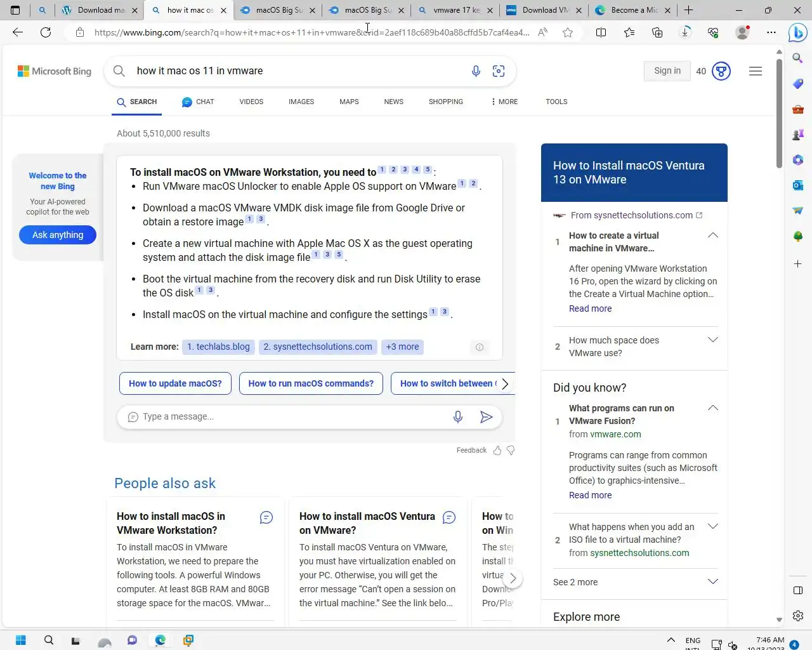Collapse 'What programs can run on VMware Fusion?'
The height and width of the screenshot is (650, 812).
point(713,408)
